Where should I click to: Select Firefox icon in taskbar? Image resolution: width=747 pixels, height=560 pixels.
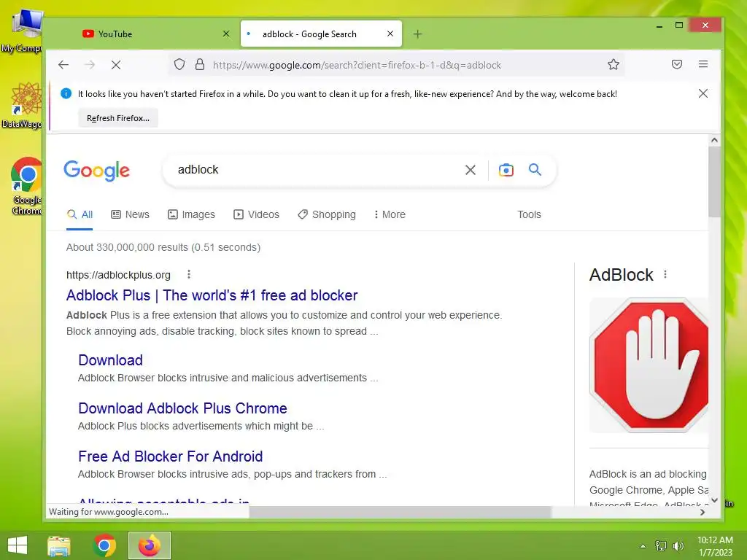point(149,545)
